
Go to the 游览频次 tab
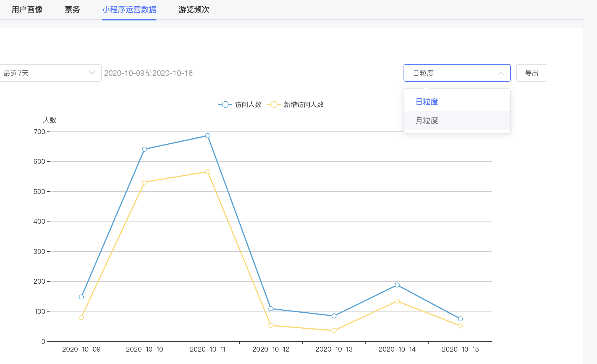coord(194,10)
